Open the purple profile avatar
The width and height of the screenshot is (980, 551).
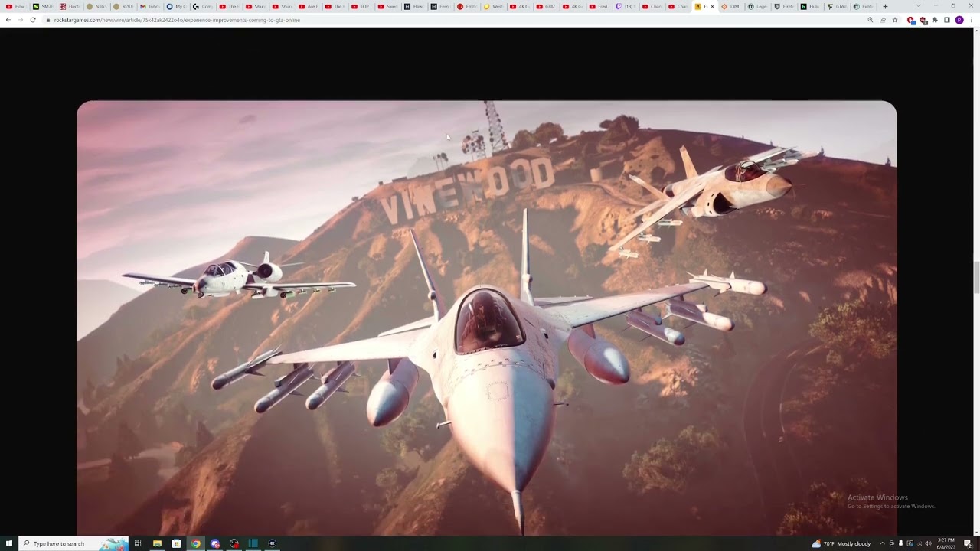(959, 20)
